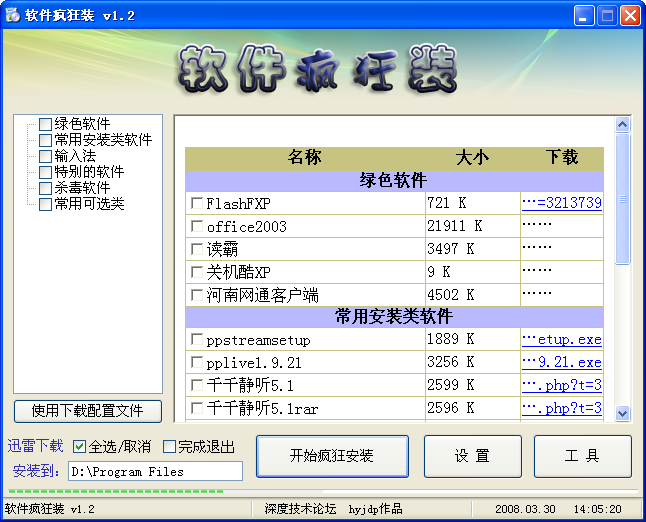Start install with 开始疯狂安装 button
646x522 pixels.
[x=332, y=456]
